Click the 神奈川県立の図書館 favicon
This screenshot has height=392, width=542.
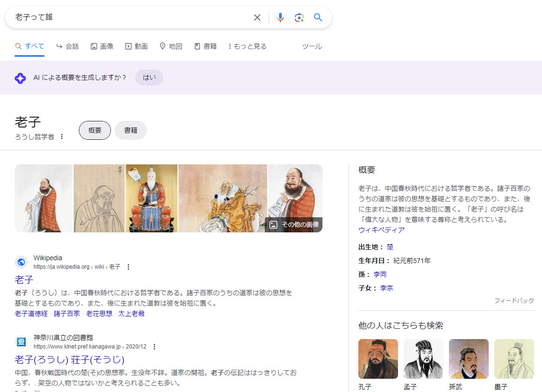21,342
